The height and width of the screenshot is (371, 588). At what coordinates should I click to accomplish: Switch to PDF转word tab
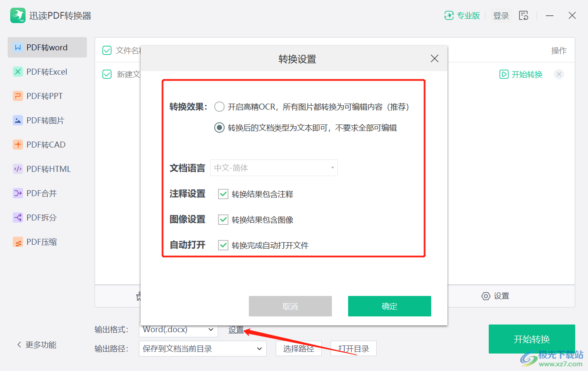click(47, 47)
